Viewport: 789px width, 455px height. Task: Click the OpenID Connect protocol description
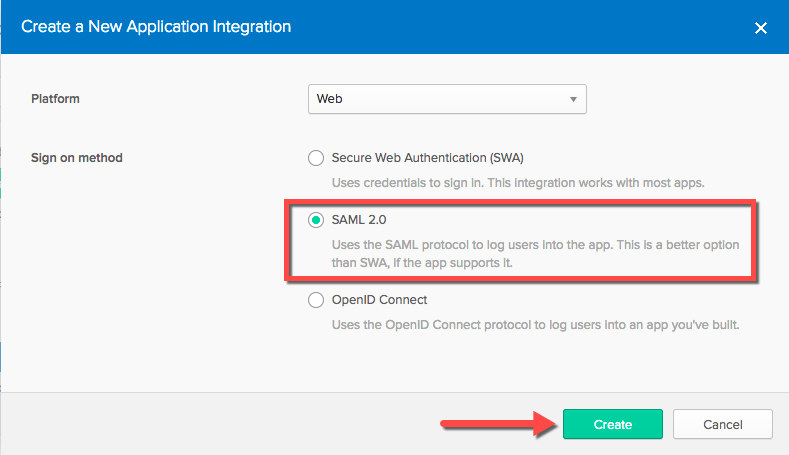point(538,324)
